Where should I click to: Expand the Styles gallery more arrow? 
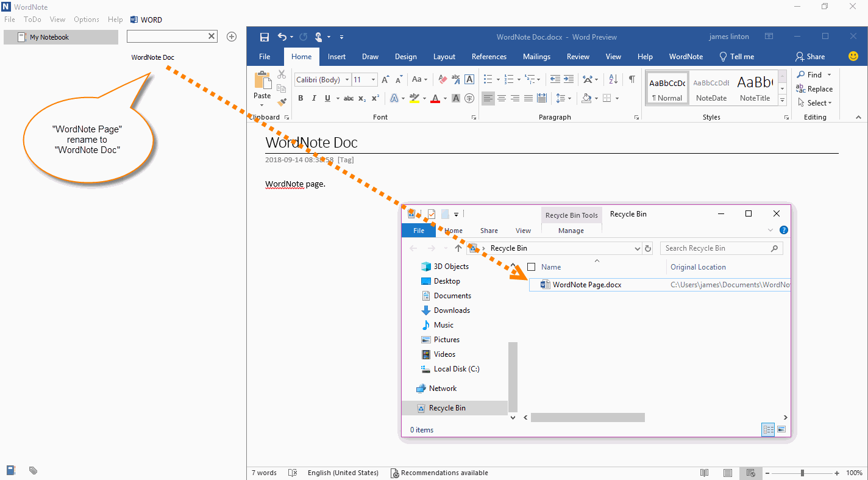[783, 101]
